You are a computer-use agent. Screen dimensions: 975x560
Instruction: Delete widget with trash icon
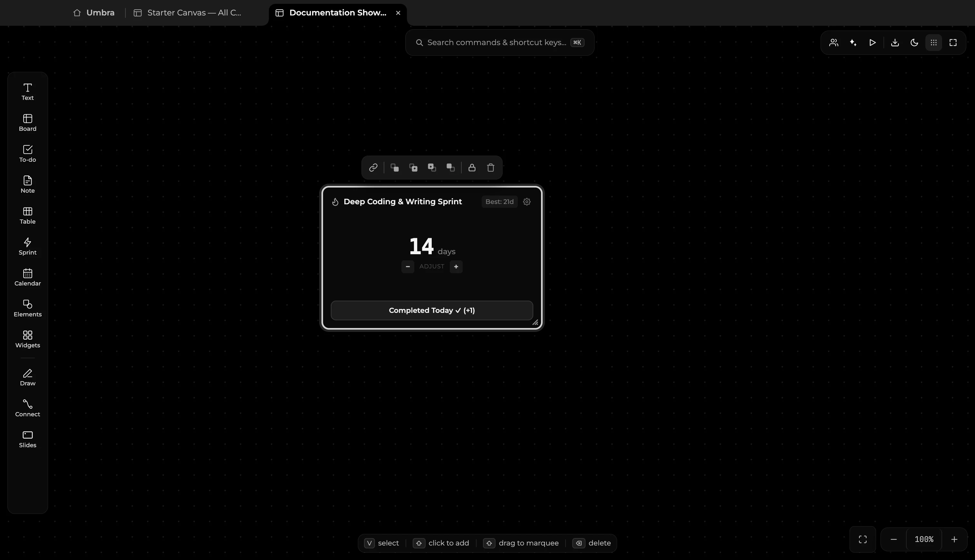(491, 168)
